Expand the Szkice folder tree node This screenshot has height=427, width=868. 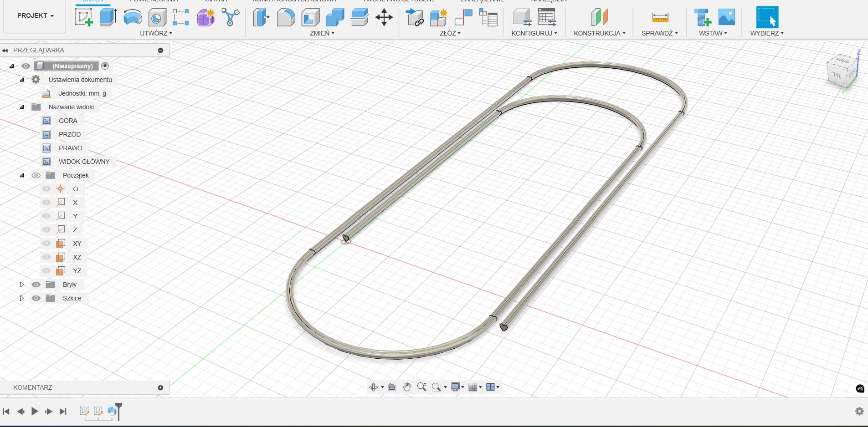pyautogui.click(x=21, y=298)
